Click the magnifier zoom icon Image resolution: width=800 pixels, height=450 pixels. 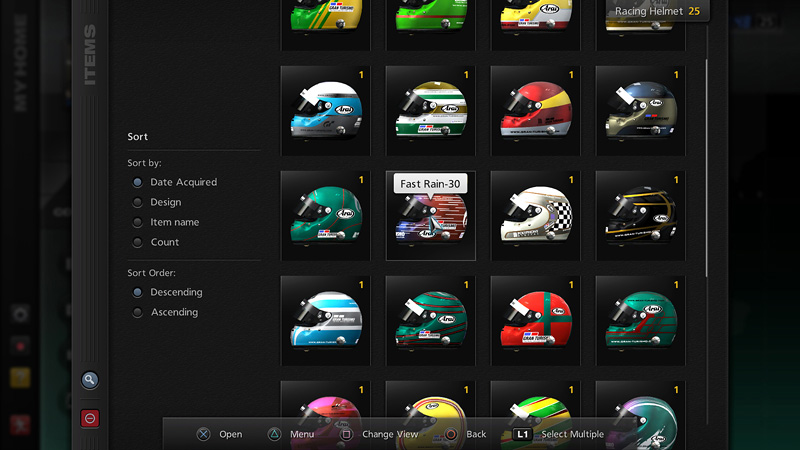click(x=90, y=380)
